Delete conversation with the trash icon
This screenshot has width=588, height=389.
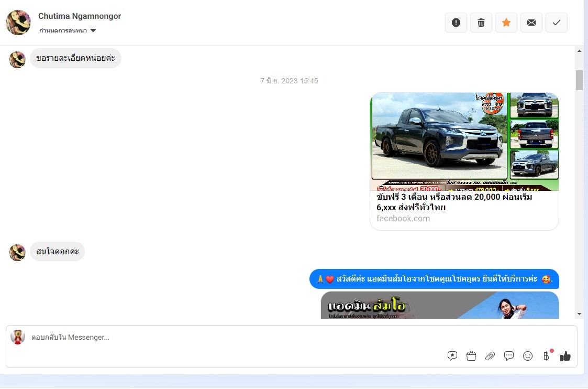481,23
